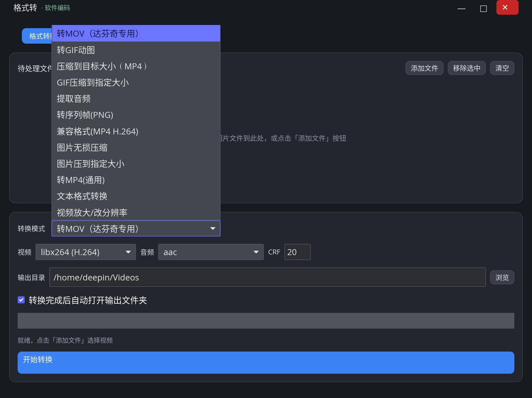This screenshot has height=398, width=532.
Task: Select 图片压到指定大小 option
Action: coord(136,164)
